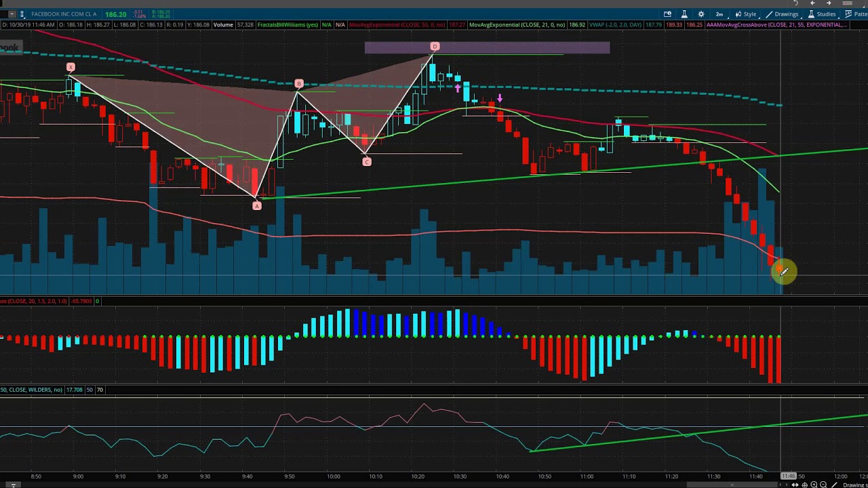Change the 2m timeframe selector
This screenshot has width=868, height=488.
(719, 14)
